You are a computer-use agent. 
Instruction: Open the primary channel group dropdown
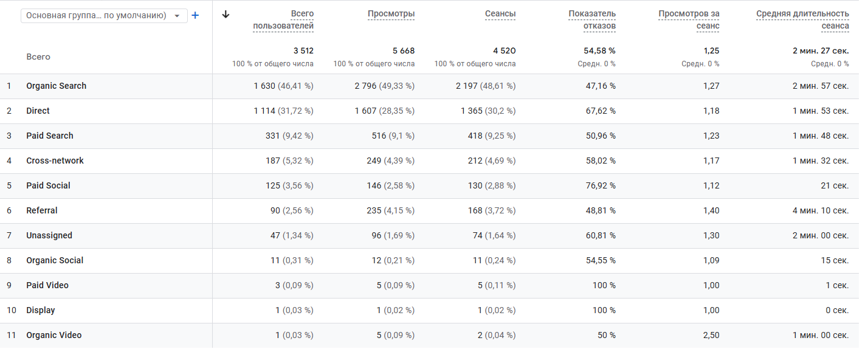point(104,16)
